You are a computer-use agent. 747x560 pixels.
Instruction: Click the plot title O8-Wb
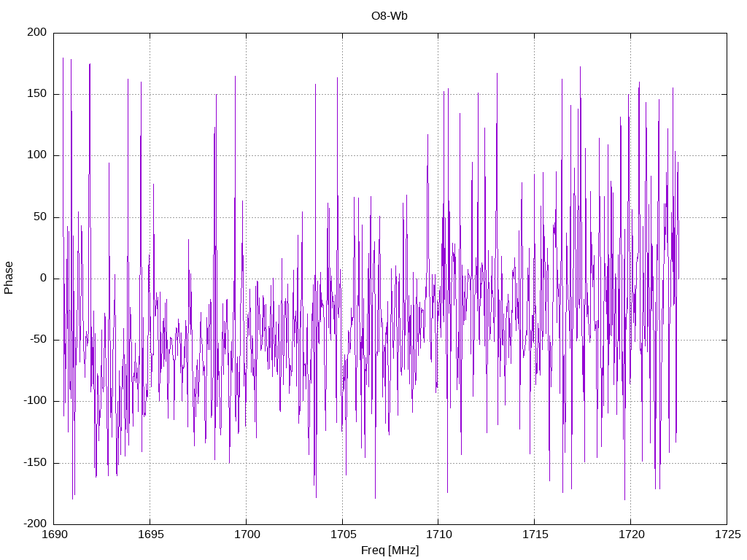(x=390, y=16)
